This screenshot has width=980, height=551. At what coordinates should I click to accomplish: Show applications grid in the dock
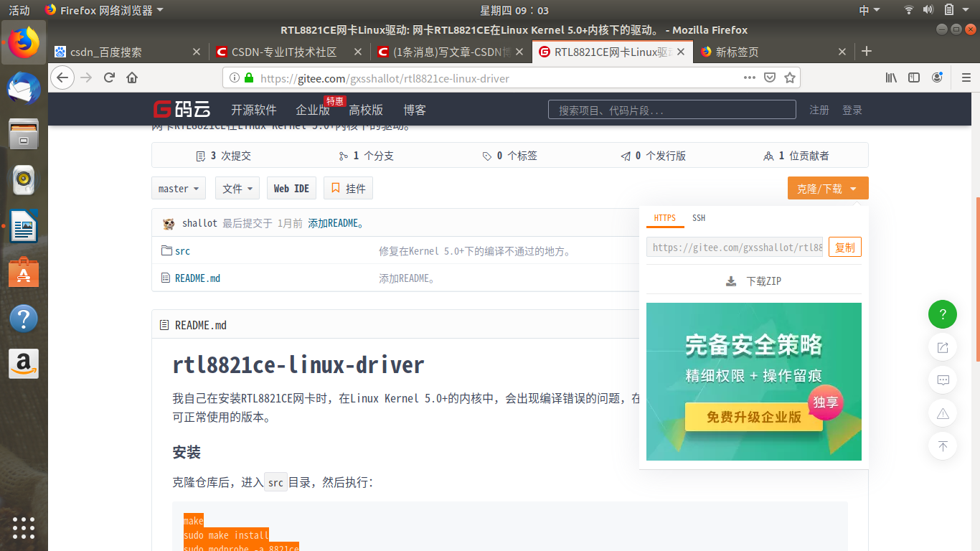coord(24,527)
